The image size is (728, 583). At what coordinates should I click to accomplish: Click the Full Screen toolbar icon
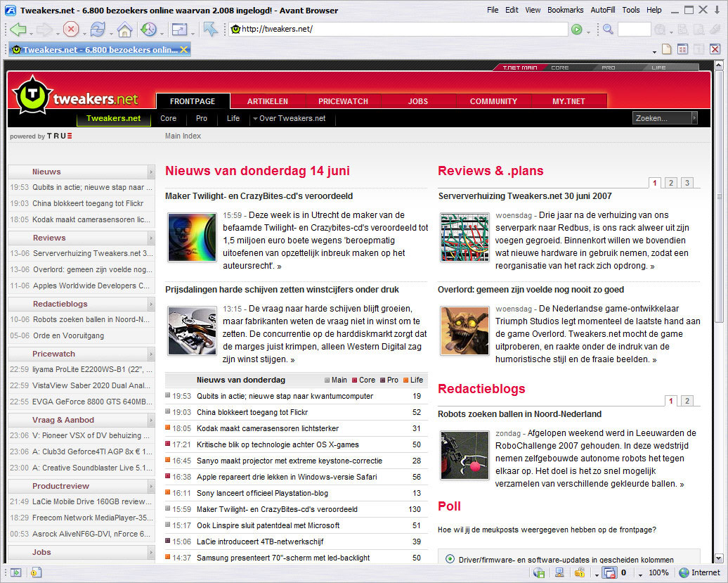click(179, 30)
